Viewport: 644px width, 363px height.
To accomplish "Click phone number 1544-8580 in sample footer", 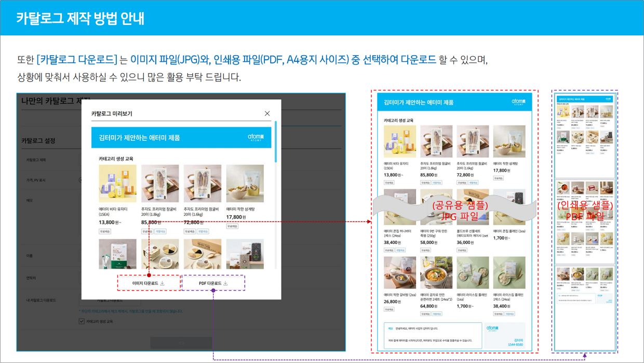I will point(515,345).
